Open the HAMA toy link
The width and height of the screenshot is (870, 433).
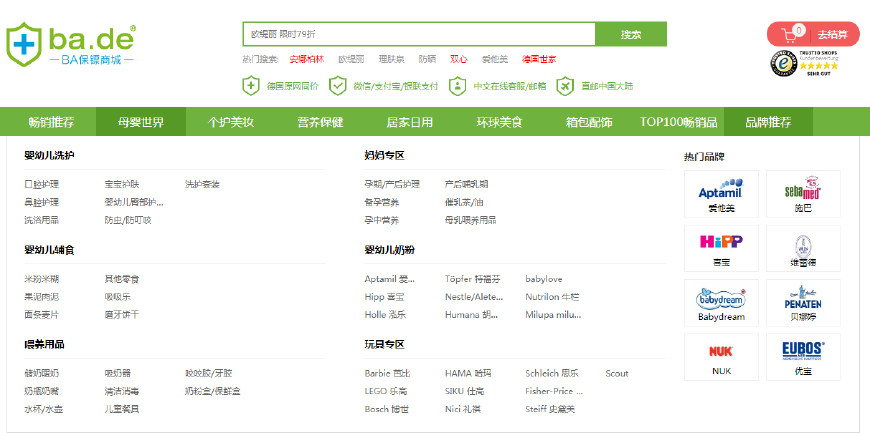pyautogui.click(x=468, y=374)
